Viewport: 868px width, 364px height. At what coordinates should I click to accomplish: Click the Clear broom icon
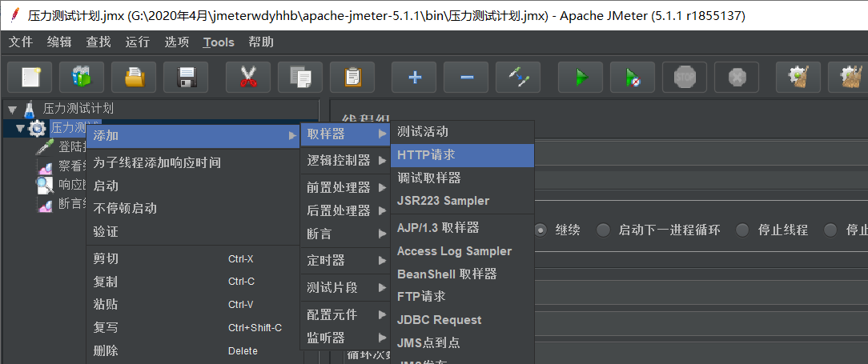[798, 77]
